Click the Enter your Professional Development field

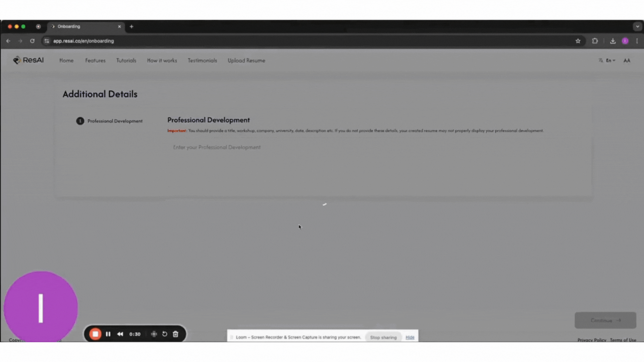tap(217, 147)
